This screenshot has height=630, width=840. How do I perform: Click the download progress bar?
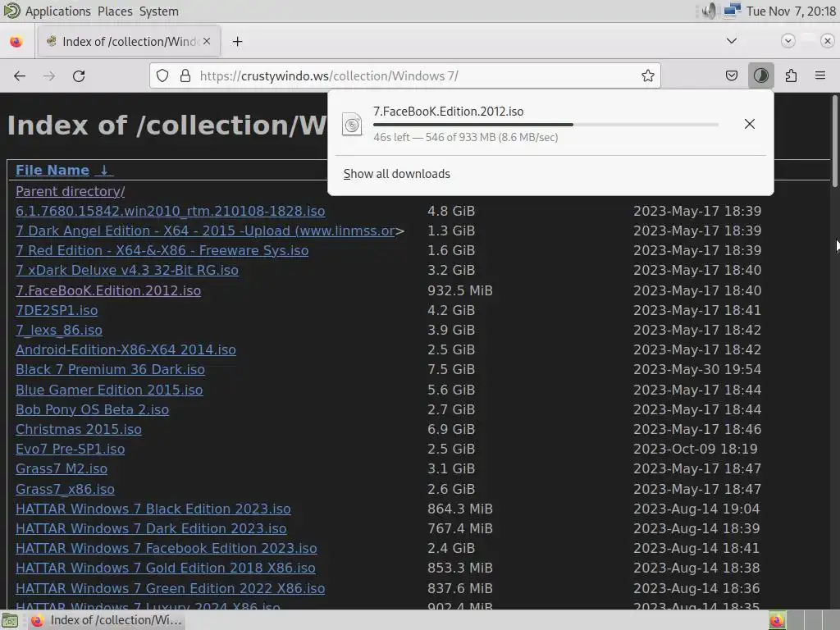pyautogui.click(x=546, y=125)
